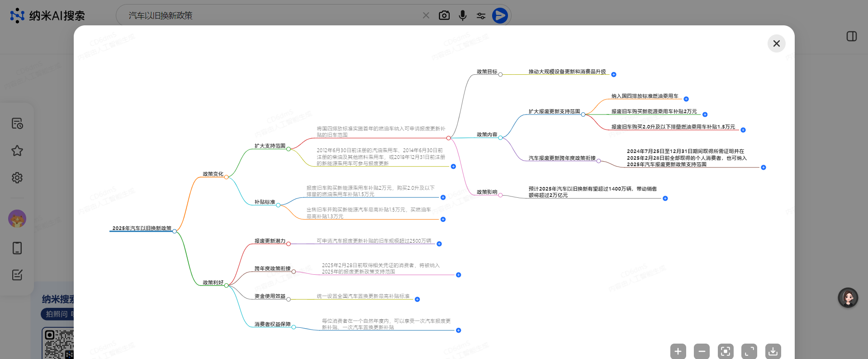Open favorites star in left sidebar
This screenshot has width=868, height=359.
[x=17, y=151]
